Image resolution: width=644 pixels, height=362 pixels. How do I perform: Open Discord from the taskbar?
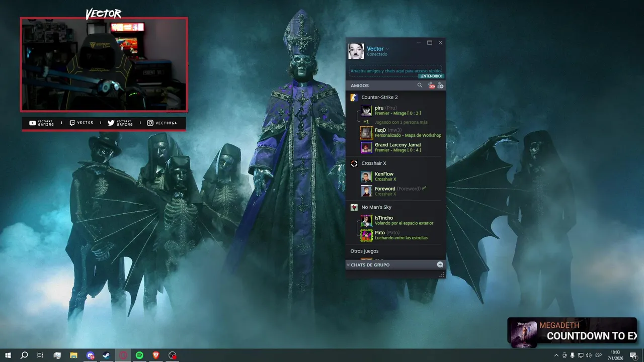pos(90,355)
